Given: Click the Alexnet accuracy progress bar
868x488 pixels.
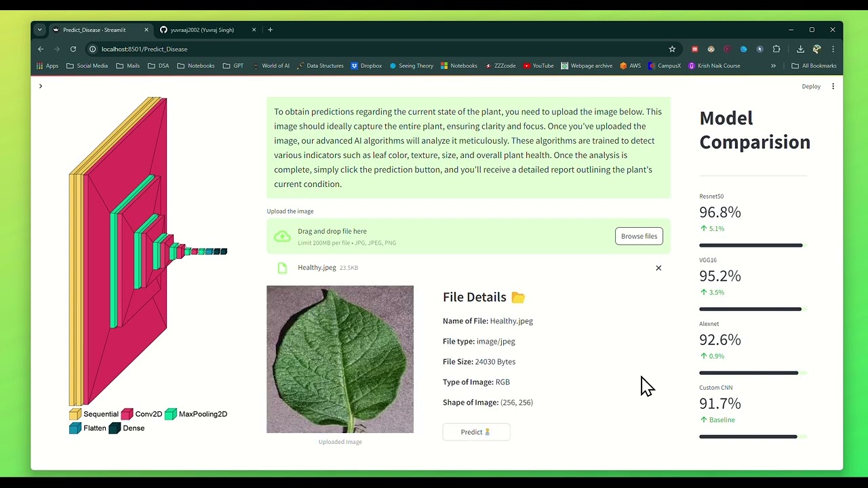Looking at the screenshot, I should click(x=753, y=373).
